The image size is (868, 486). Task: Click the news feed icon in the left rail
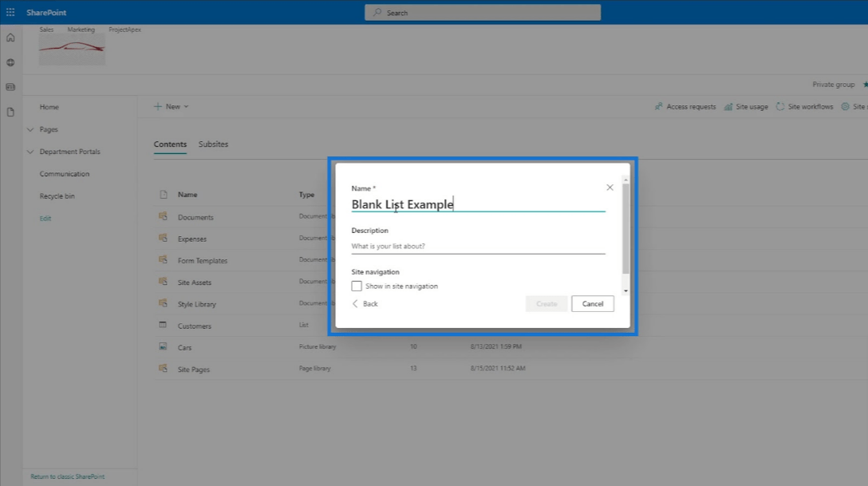pos(10,87)
